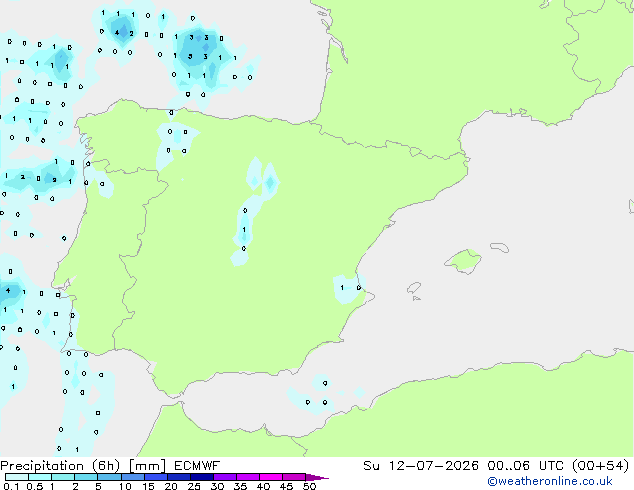Click the lightest 0.1–0.5 mm legend swatch
634x490 pixels.
point(17,477)
